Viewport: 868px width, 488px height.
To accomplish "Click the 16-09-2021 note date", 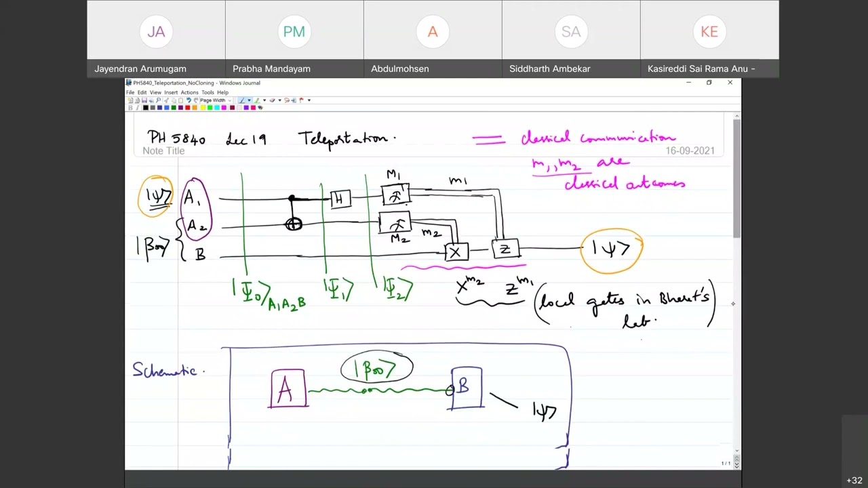I will [690, 150].
